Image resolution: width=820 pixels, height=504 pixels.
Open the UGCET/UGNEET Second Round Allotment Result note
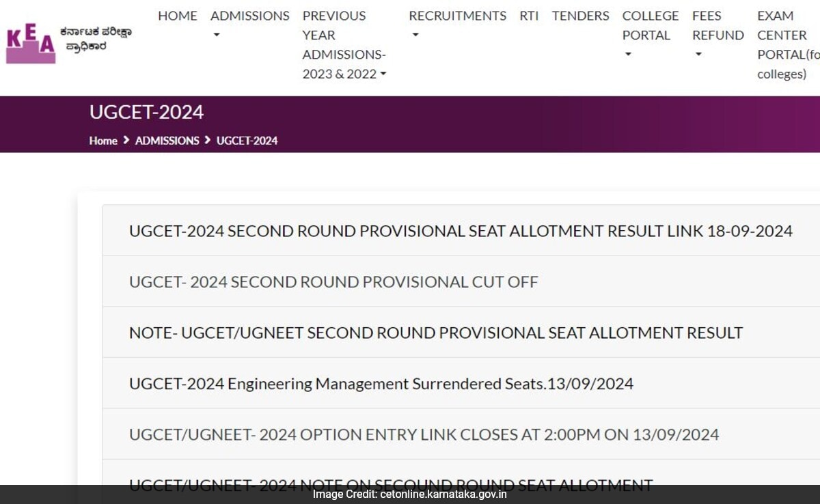tap(435, 333)
